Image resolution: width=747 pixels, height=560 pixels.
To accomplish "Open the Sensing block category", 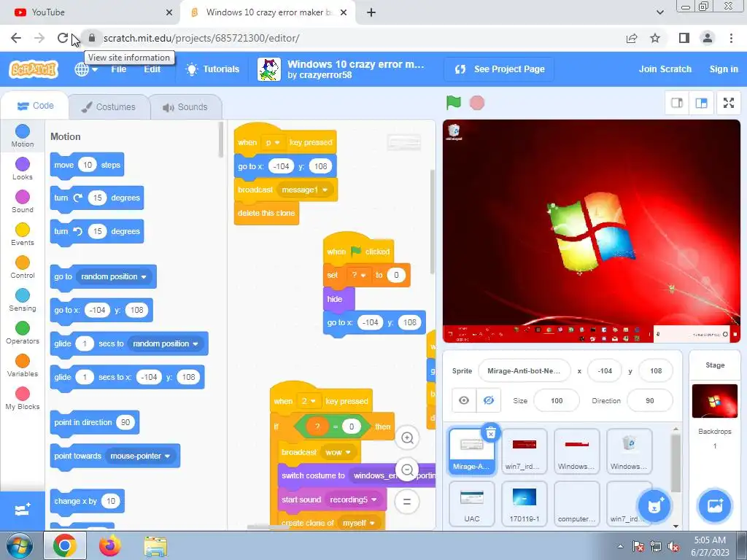I will click(x=23, y=300).
